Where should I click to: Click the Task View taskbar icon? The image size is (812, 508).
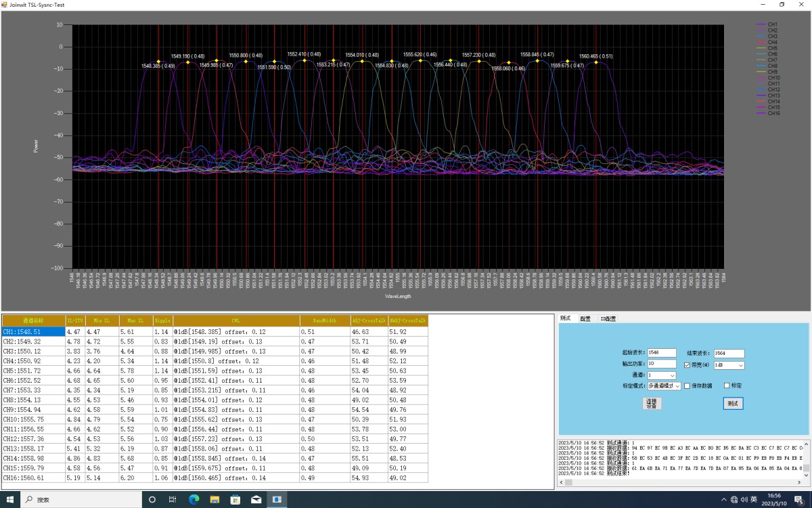coord(173,499)
